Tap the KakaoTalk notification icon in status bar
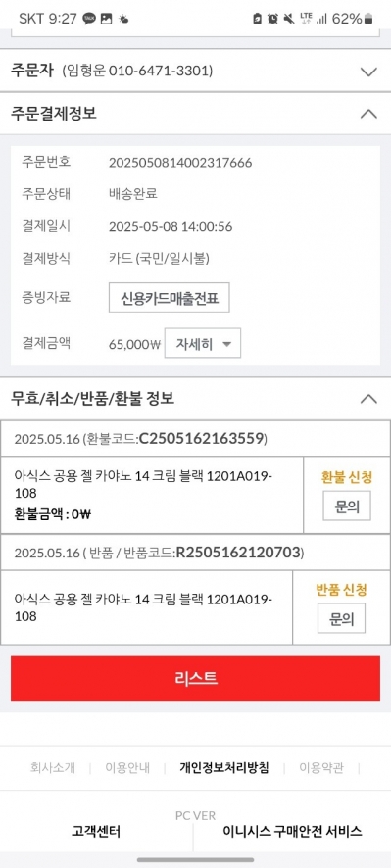This screenshot has height=868, width=391. click(x=88, y=19)
